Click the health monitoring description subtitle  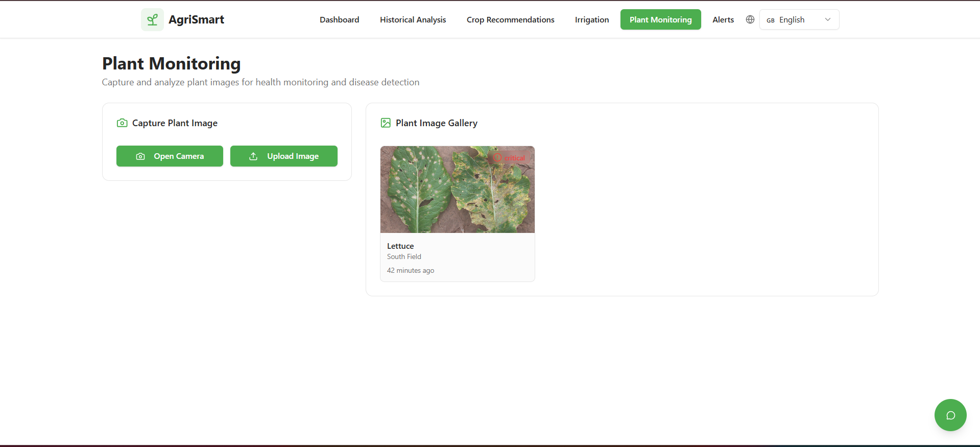260,82
